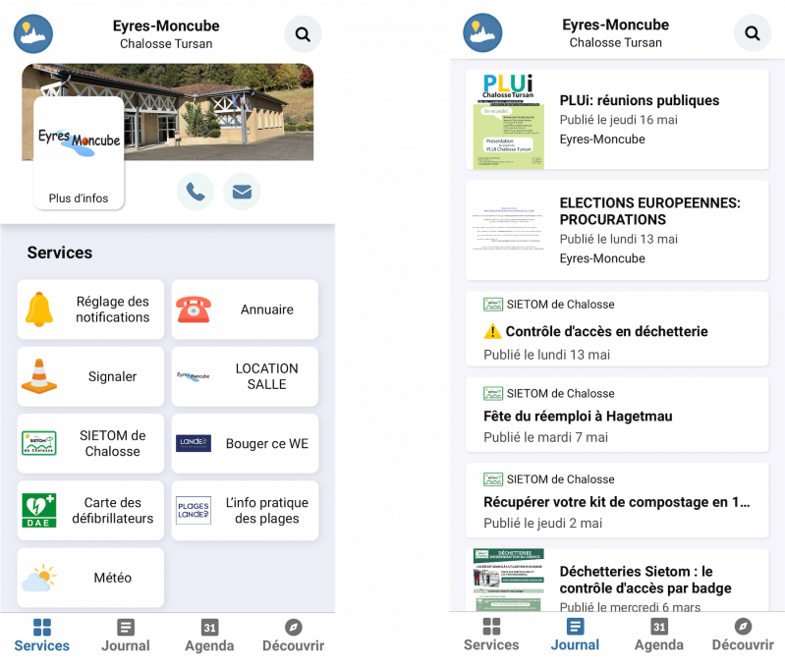Image resolution: width=785 pixels, height=672 pixels.
Task: Open search on the Services screen
Action: (303, 34)
